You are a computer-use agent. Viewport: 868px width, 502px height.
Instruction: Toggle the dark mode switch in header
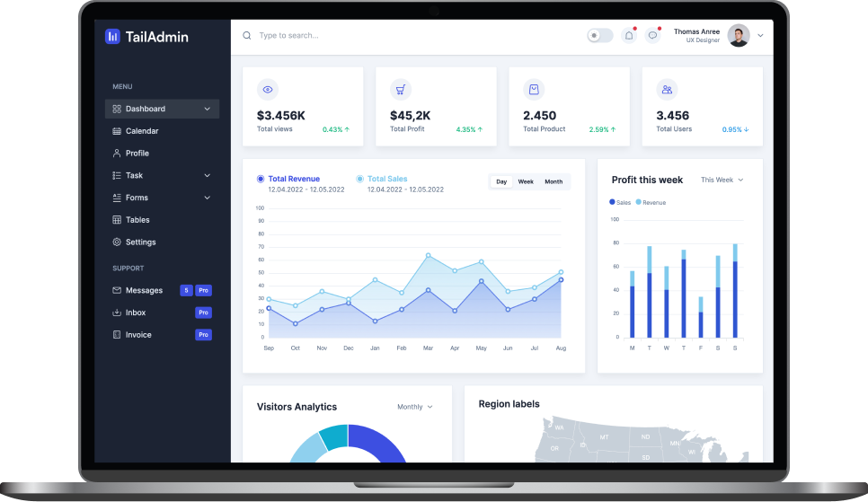point(599,35)
